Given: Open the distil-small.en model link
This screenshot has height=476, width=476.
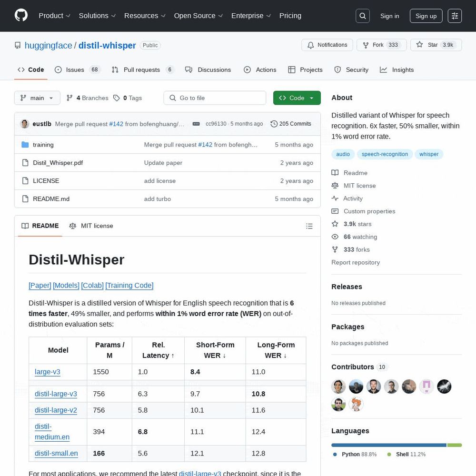Looking at the screenshot, I should click(x=56, y=453).
